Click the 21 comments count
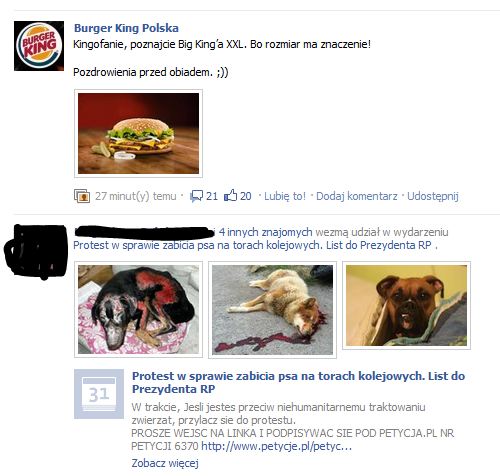This screenshot has width=500, height=476. pyautogui.click(x=212, y=196)
